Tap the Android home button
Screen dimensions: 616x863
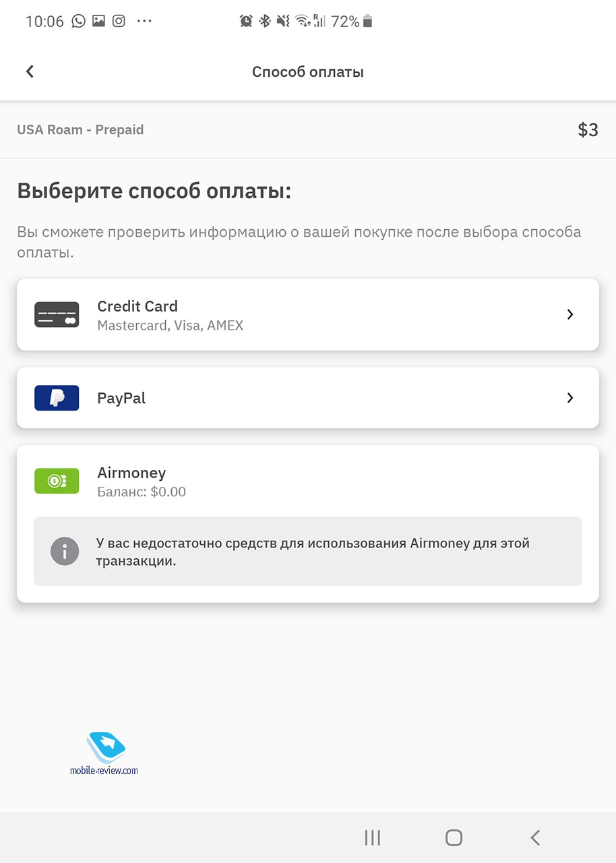tap(454, 837)
